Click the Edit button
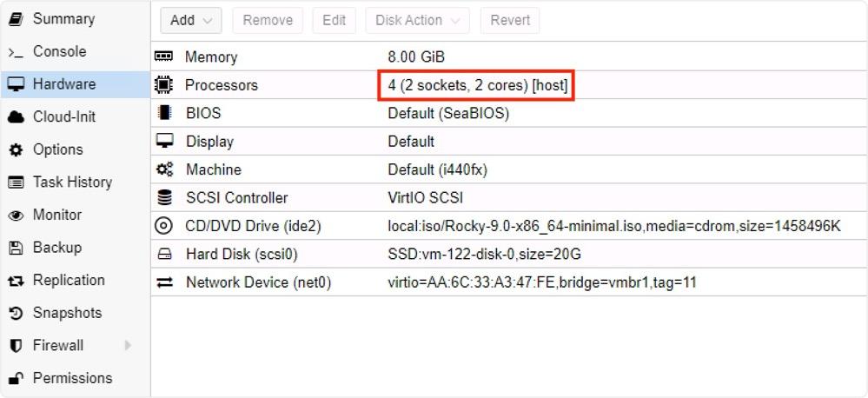The height and width of the screenshot is (398, 868). [335, 21]
